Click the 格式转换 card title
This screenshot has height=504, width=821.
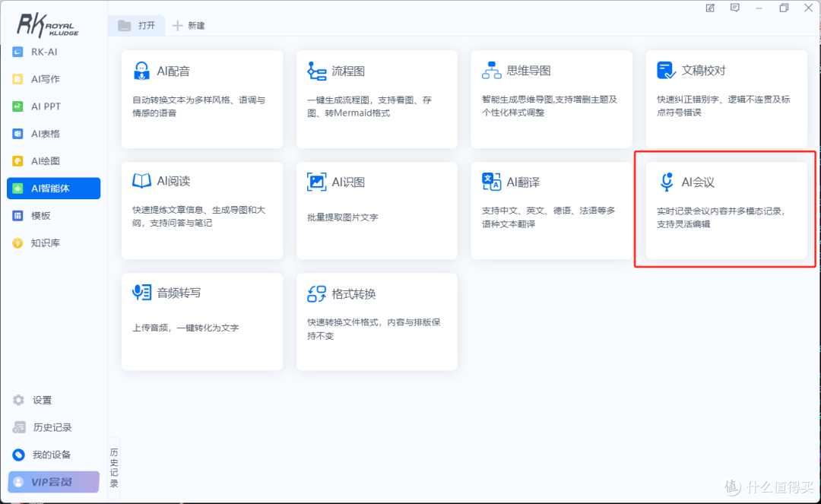(354, 293)
